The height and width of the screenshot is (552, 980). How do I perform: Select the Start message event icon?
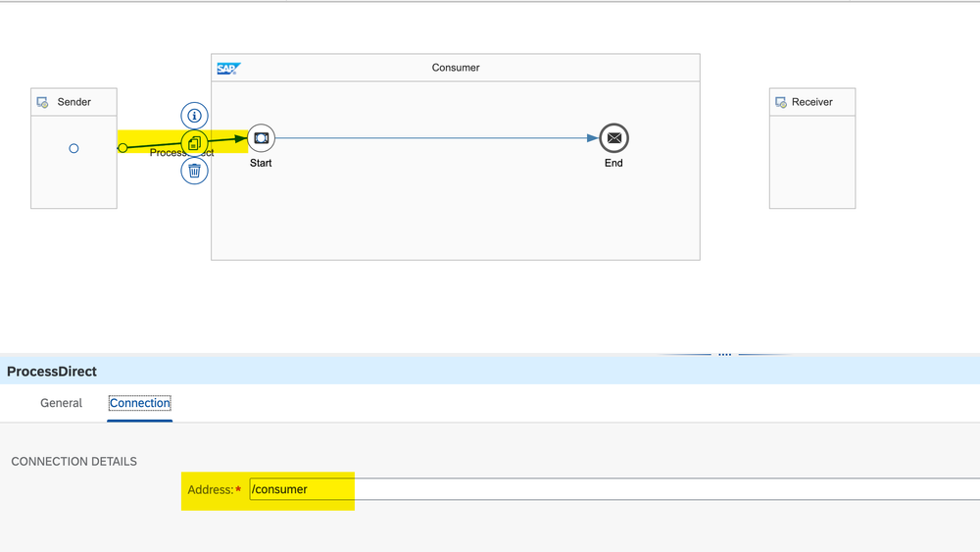[x=261, y=138]
